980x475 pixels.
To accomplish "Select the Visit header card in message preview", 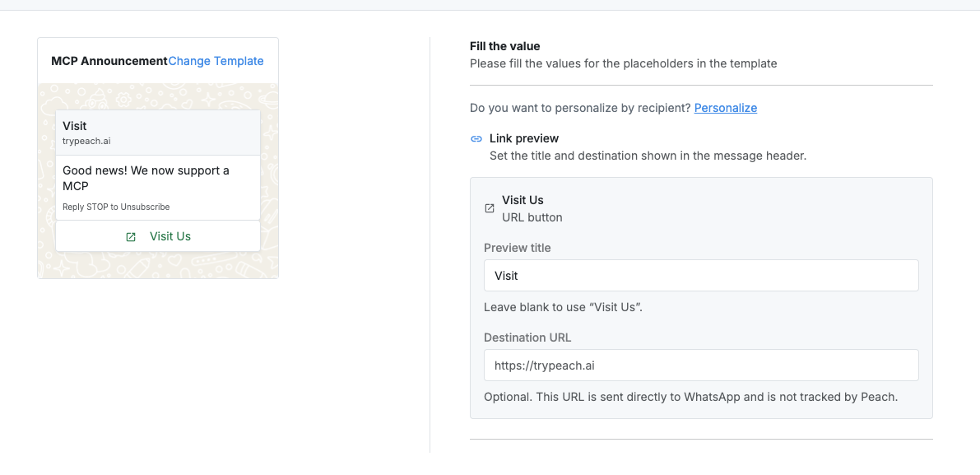I will pyautogui.click(x=158, y=133).
